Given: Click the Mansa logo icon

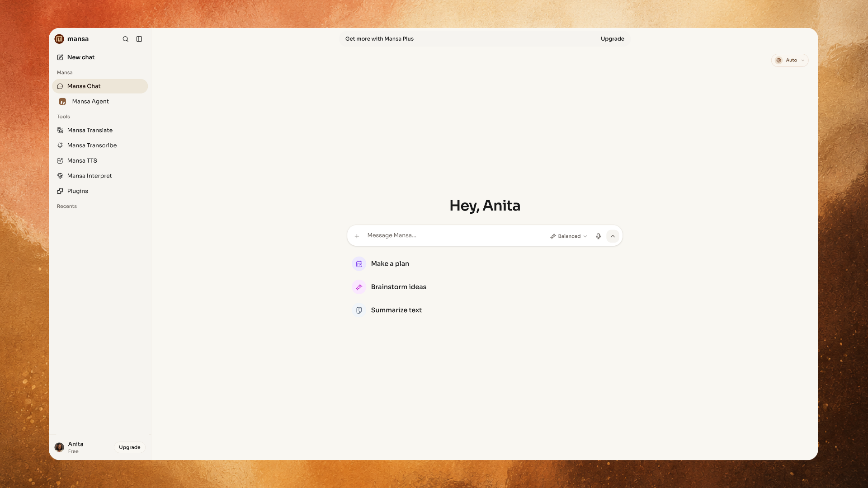Looking at the screenshot, I should [59, 39].
